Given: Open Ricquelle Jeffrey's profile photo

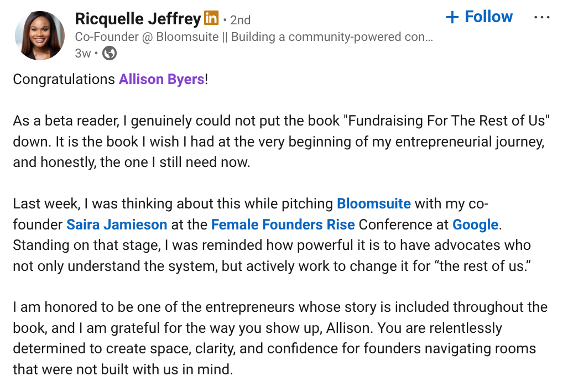Looking at the screenshot, I should 39,35.
